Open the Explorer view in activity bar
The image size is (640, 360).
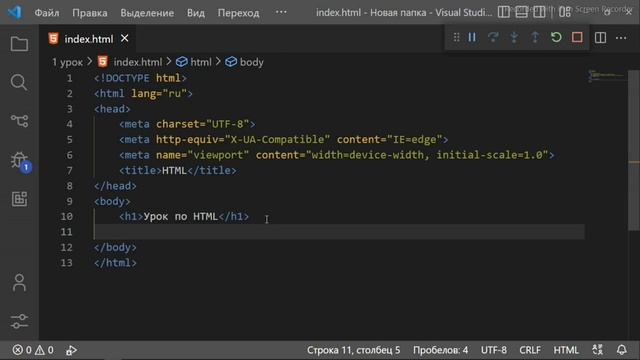click(19, 44)
